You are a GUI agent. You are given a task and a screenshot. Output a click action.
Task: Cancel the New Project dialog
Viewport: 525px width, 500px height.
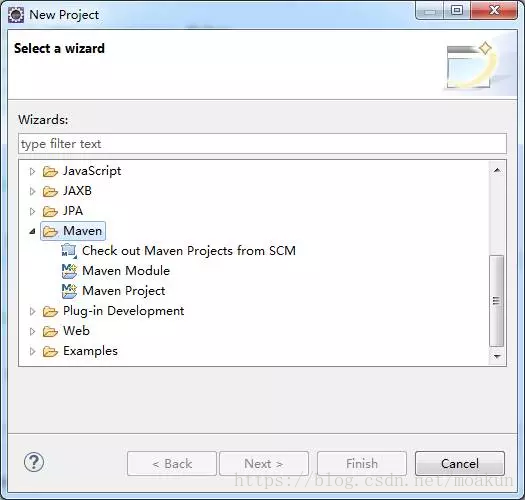click(460, 463)
